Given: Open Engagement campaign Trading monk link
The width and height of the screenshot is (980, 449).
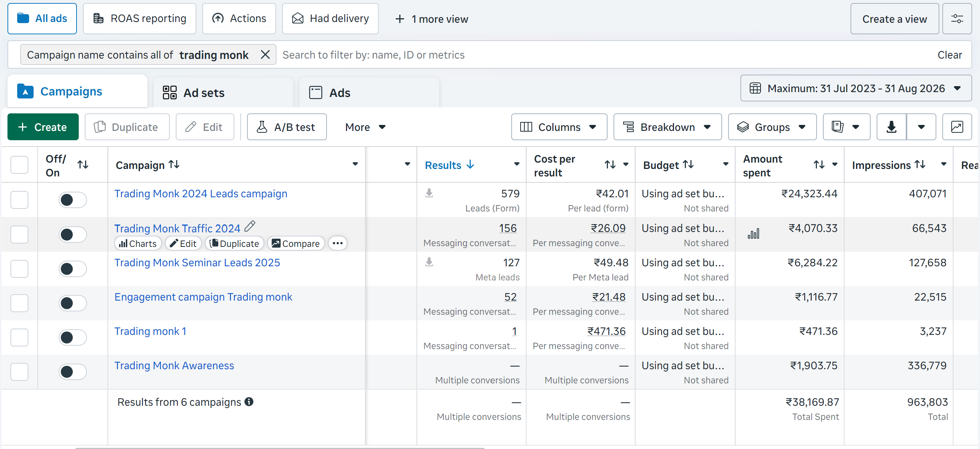Looking at the screenshot, I should pos(203,297).
